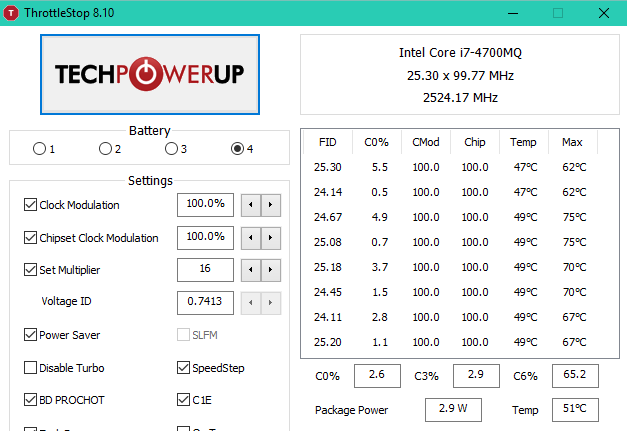This screenshot has width=627, height=431.
Task: Enable the Disable Turbo checkbox
Action: click(x=30, y=367)
